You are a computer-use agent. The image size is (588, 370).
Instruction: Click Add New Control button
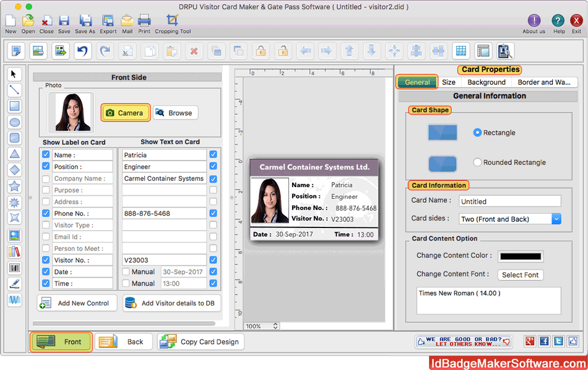tap(77, 303)
